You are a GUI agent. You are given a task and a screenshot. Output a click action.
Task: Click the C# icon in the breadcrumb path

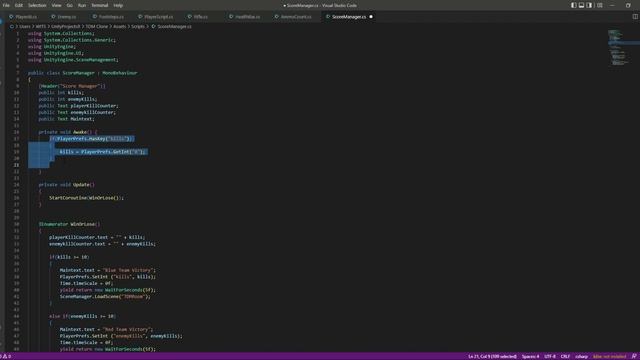tap(153, 27)
